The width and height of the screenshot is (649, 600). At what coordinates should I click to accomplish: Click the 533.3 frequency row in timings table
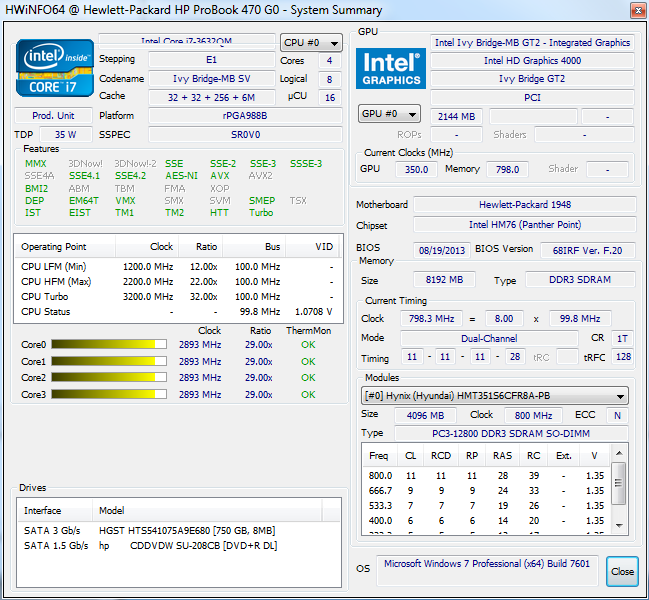click(486, 506)
